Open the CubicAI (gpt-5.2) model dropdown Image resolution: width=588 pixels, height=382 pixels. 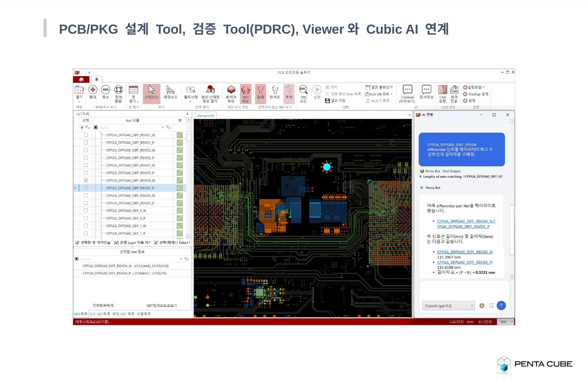pyautogui.click(x=448, y=306)
